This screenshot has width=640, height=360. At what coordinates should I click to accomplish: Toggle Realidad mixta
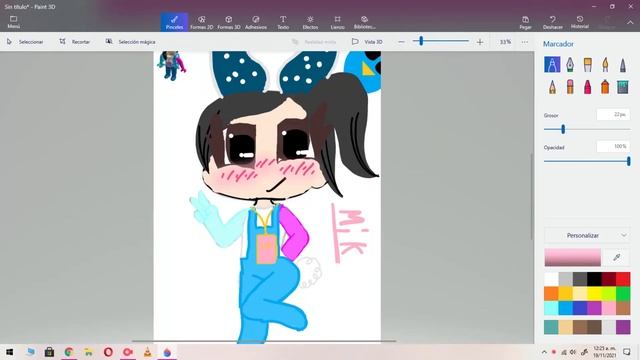point(314,42)
